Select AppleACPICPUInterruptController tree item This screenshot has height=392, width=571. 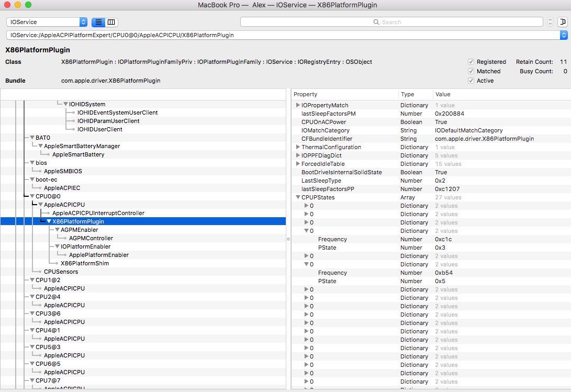pyautogui.click(x=98, y=213)
